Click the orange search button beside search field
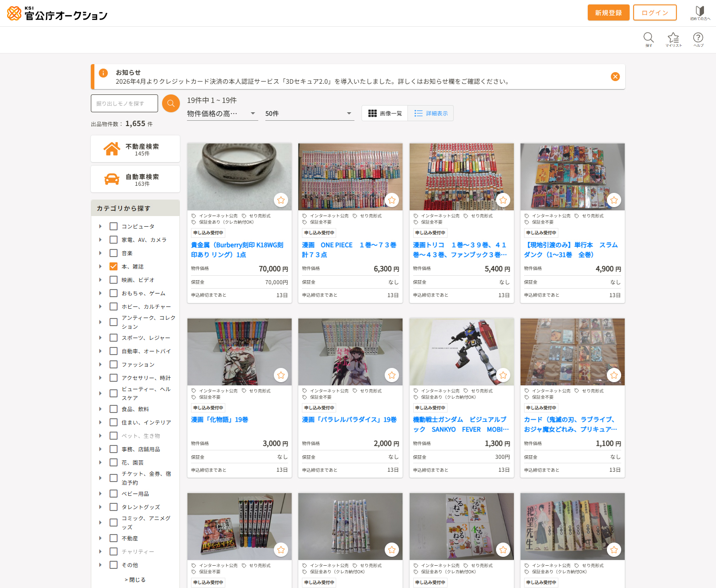The image size is (716, 588). [x=171, y=103]
